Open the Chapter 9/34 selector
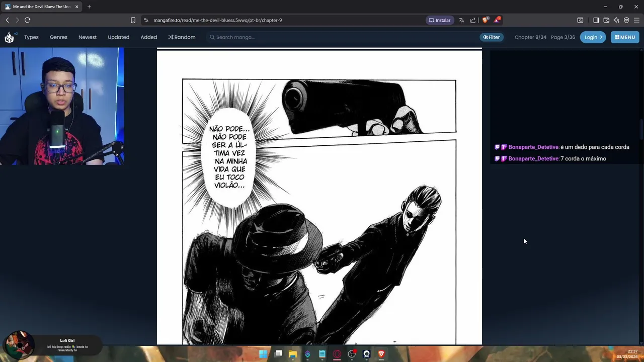 point(530,37)
